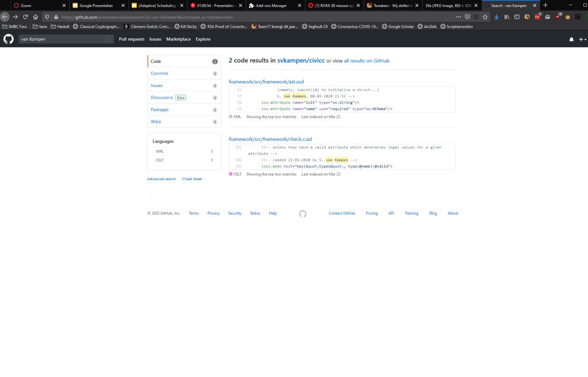Show the Firefox library icon
The image size is (588, 377).
(507, 17)
